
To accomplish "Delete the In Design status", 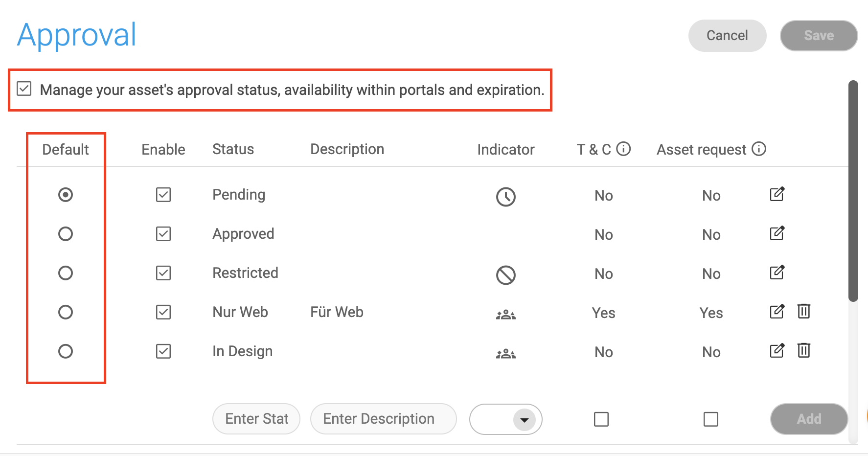I will (803, 350).
